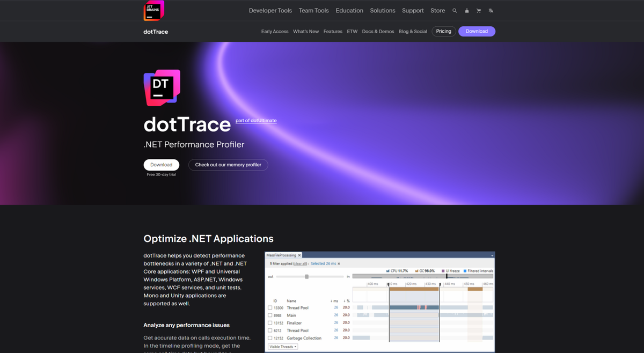Image resolution: width=644 pixels, height=353 pixels.
Task: Click the UI freeze legend entry
Action: 450,271
